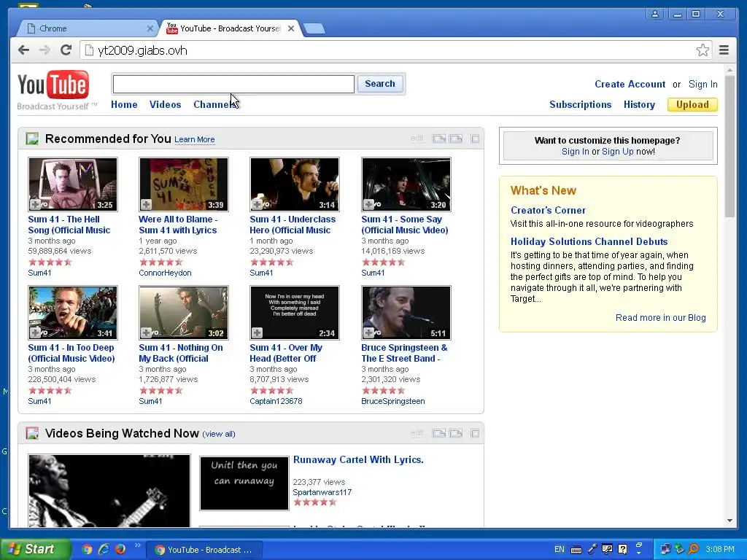Click the tray search magnifier icon
The height and width of the screenshot is (560, 747).
coord(694,549)
